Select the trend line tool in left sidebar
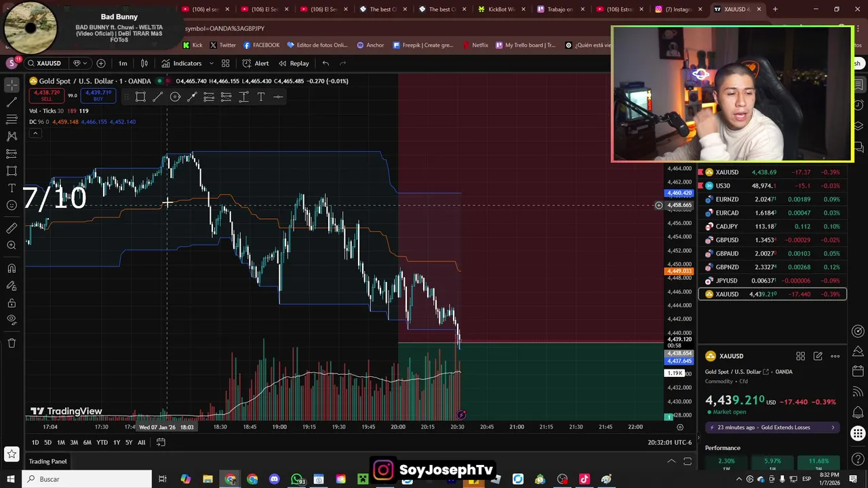Image resolution: width=868 pixels, height=488 pixels. coord(12,102)
